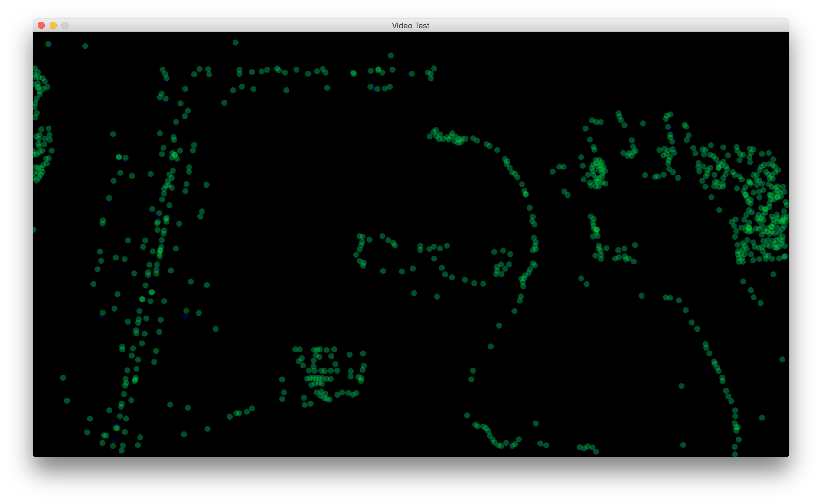Click the red close window button
This screenshot has width=822, height=504.
click(41, 25)
